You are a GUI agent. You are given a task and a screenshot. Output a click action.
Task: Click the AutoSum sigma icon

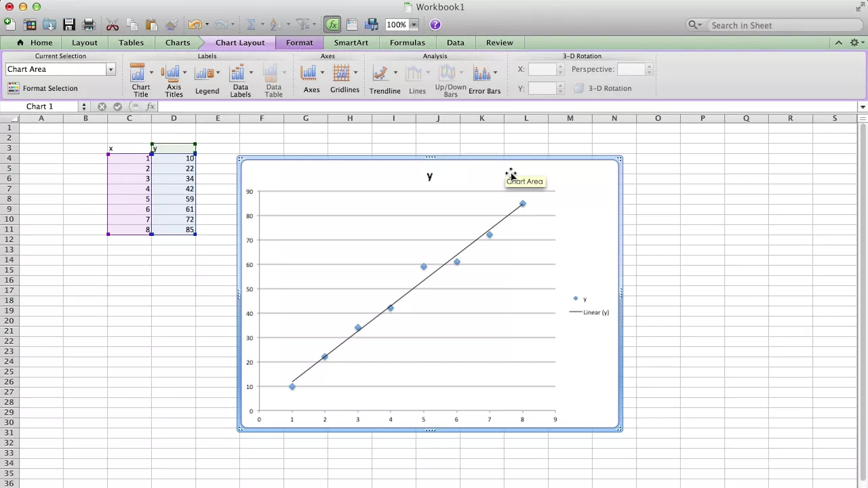pos(251,24)
